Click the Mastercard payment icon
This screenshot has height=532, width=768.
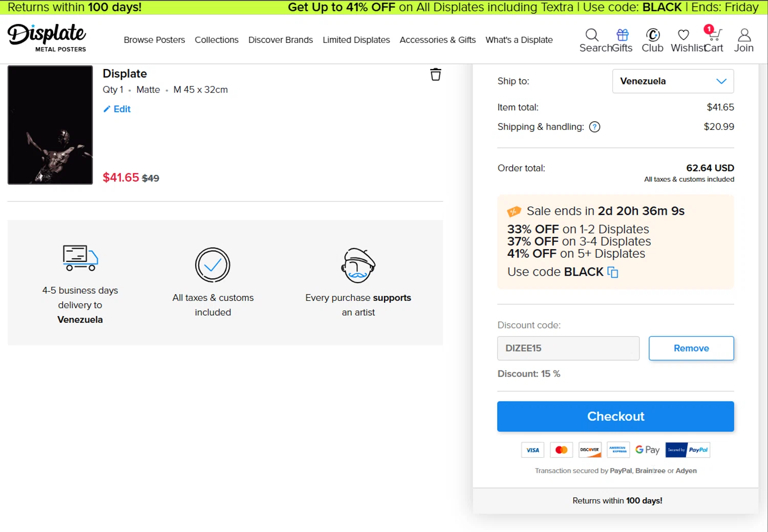(562, 450)
